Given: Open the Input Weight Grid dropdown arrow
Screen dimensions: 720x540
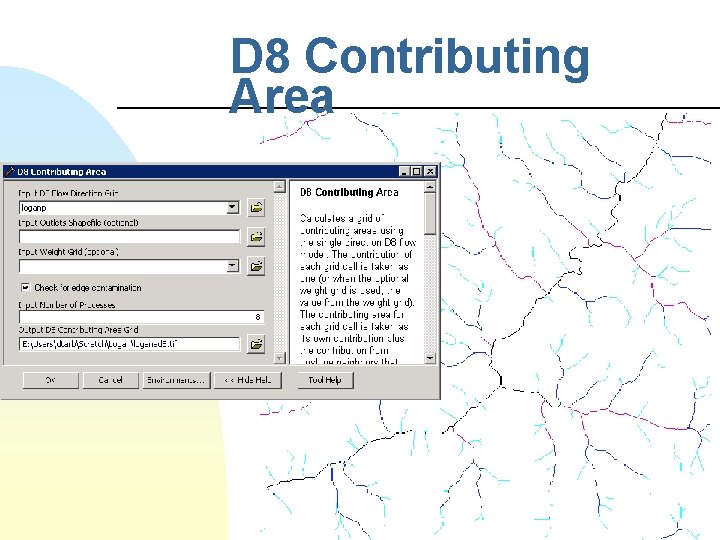Looking at the screenshot, I should coord(233,266).
